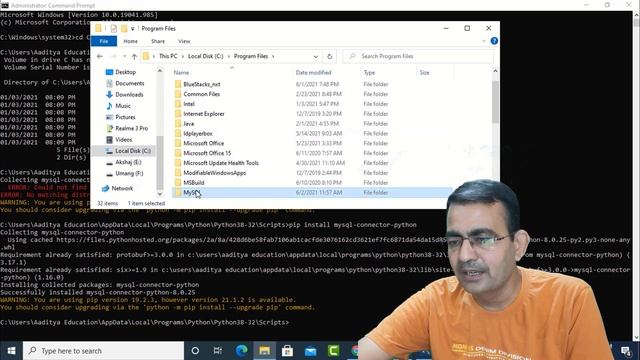
Task: Expand address bar history dropdown
Action: (x=316, y=56)
